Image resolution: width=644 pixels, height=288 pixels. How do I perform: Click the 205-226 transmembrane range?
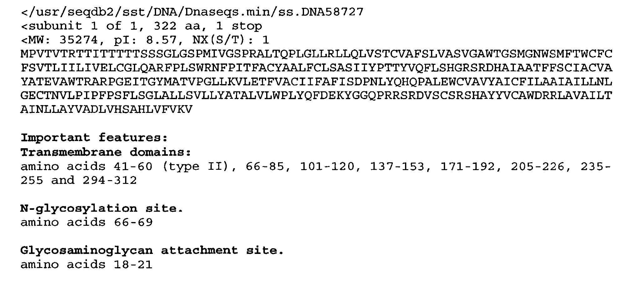coord(538,166)
